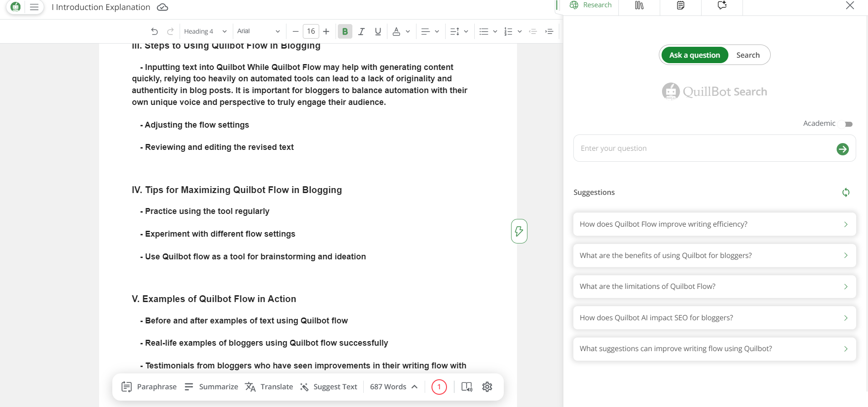Open suggestion about benefits for bloggers

coord(714,255)
